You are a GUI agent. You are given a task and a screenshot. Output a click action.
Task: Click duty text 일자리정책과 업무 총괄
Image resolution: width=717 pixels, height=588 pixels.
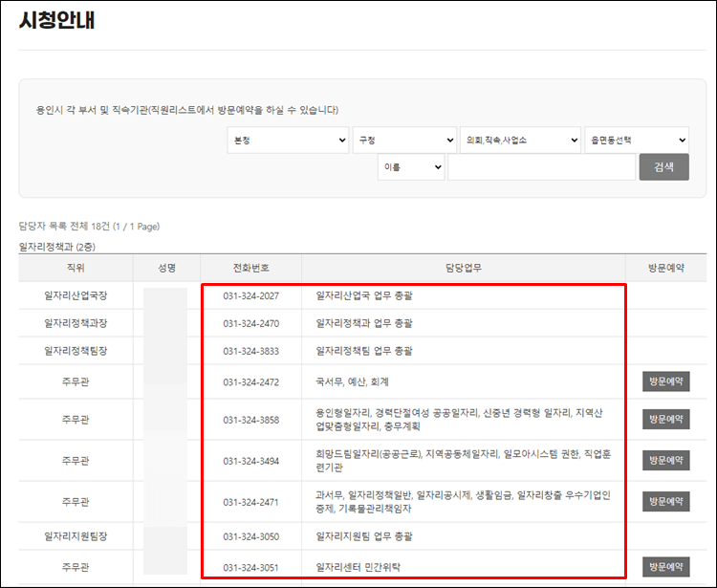click(364, 323)
